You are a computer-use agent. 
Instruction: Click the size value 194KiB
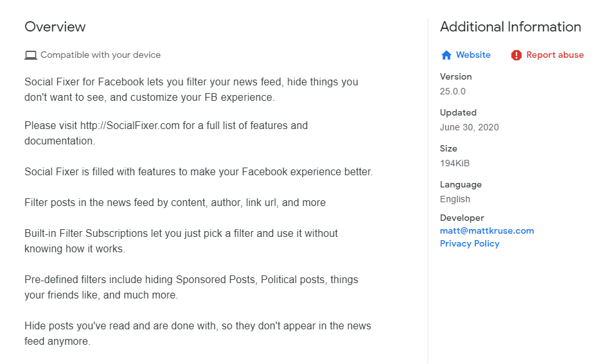454,163
